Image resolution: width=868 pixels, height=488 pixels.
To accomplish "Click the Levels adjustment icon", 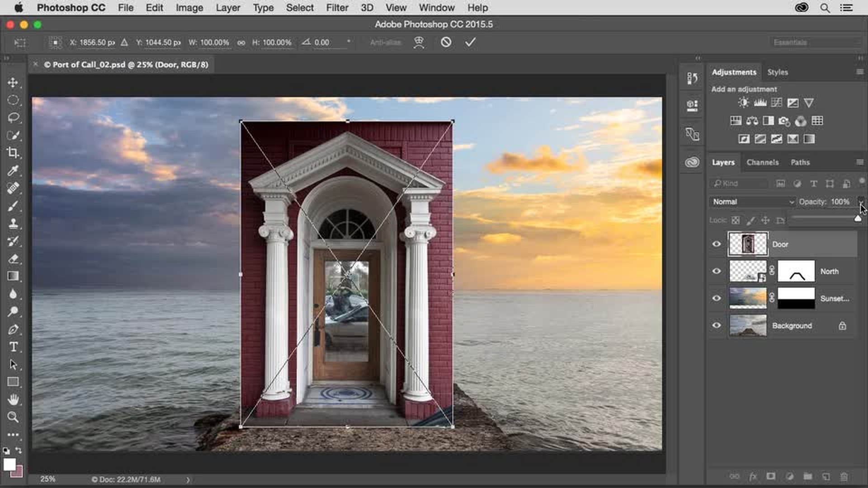I will [x=760, y=103].
